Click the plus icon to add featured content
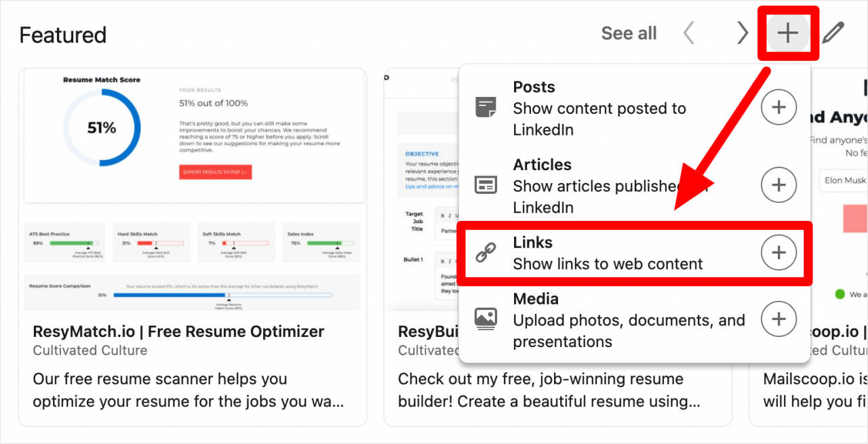Viewport: 868px width, 444px height. click(x=787, y=32)
